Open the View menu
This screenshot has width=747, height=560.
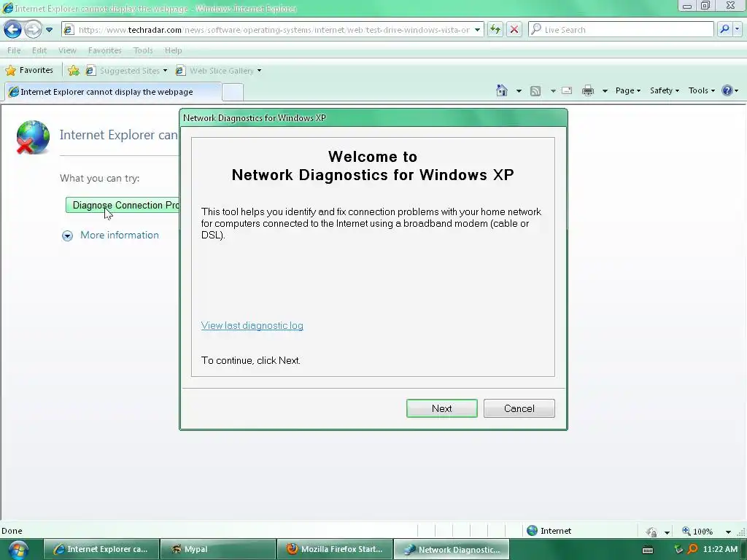point(67,50)
